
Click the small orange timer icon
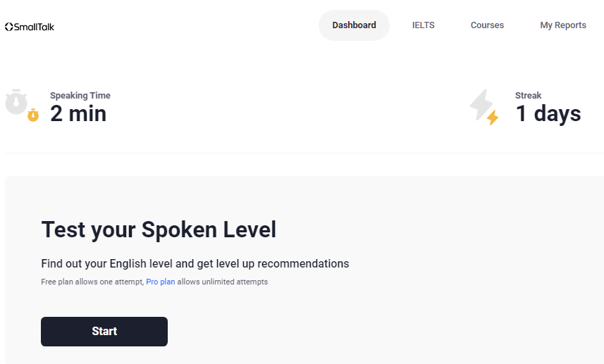[33, 115]
